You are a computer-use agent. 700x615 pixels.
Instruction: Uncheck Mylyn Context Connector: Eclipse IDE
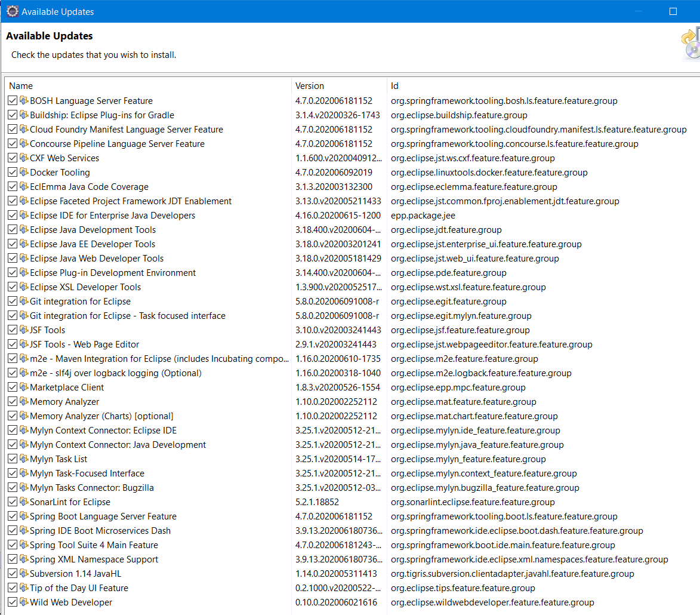pyautogui.click(x=13, y=430)
